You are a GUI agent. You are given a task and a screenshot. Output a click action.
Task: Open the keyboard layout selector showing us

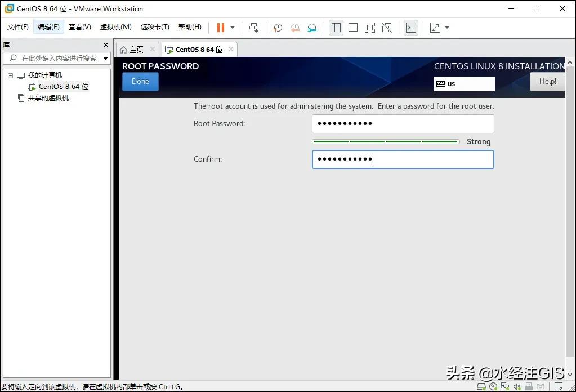click(464, 83)
